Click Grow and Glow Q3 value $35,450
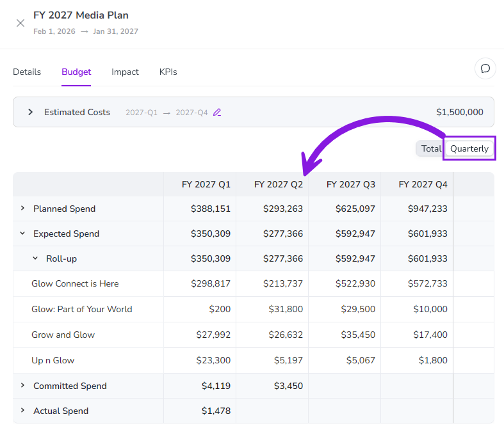Screen dimensions: 504x435 click(x=358, y=335)
